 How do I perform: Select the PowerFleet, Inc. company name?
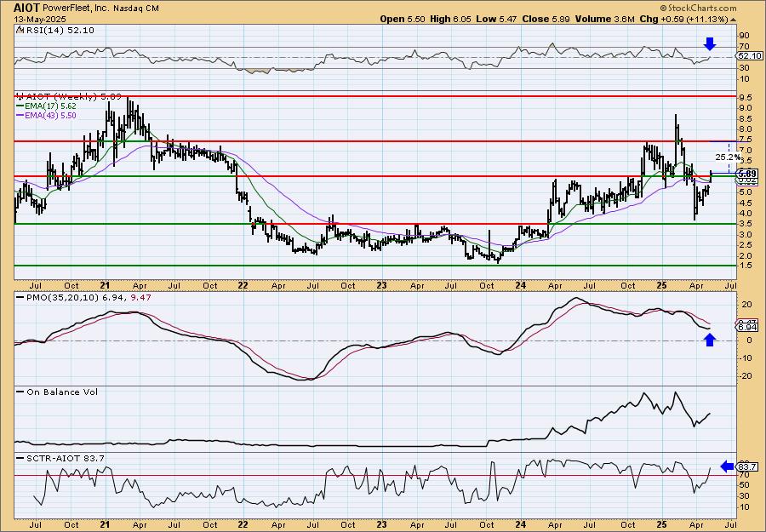[76, 9]
